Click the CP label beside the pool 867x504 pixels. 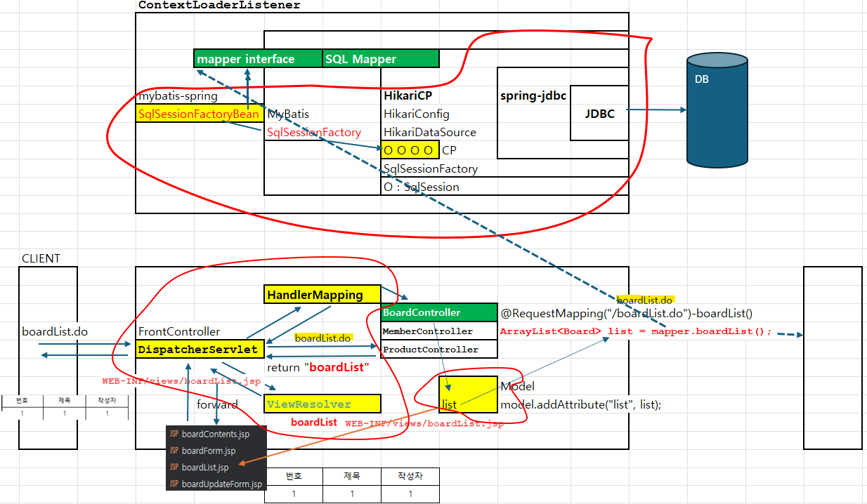pyautogui.click(x=450, y=150)
